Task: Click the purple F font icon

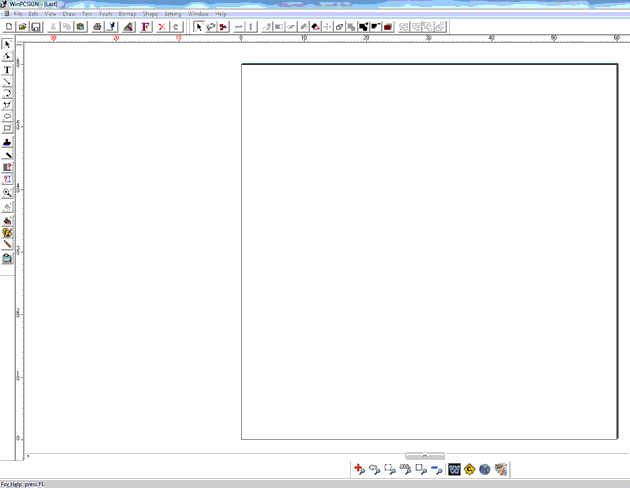Action: (145, 27)
